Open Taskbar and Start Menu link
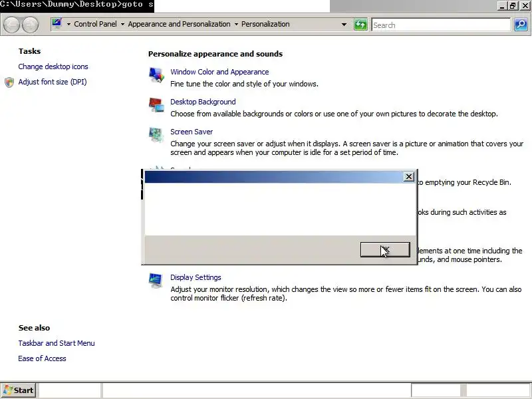532x399 pixels. click(x=57, y=343)
